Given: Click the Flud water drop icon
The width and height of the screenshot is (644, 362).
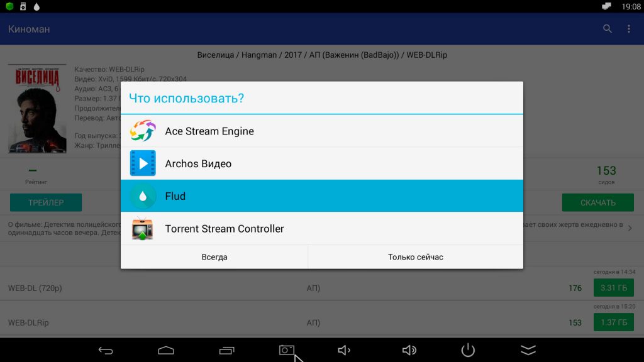Looking at the screenshot, I should (x=143, y=196).
